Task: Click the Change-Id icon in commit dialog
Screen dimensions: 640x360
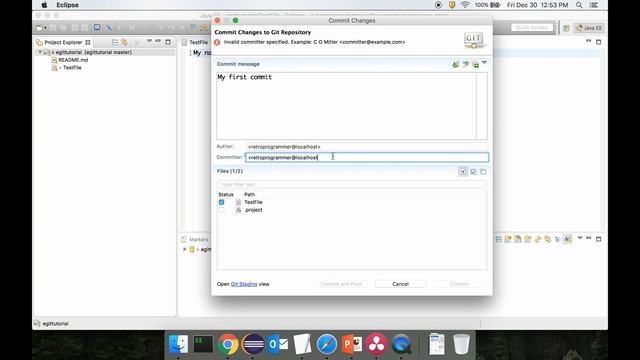Action: (475, 64)
